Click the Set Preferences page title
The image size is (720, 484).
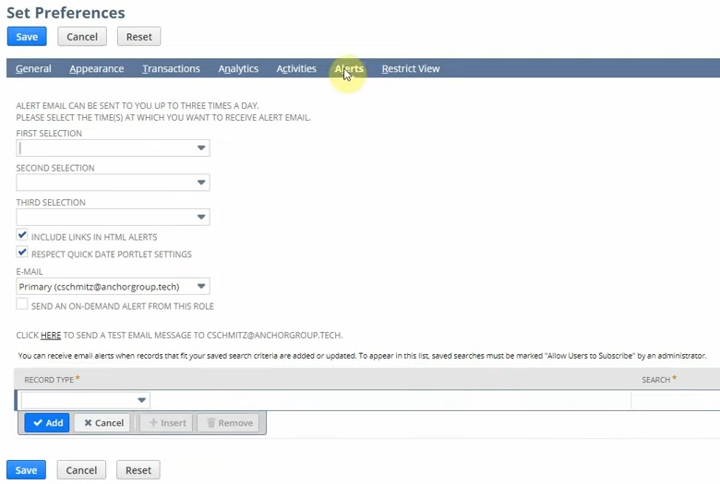click(x=66, y=13)
